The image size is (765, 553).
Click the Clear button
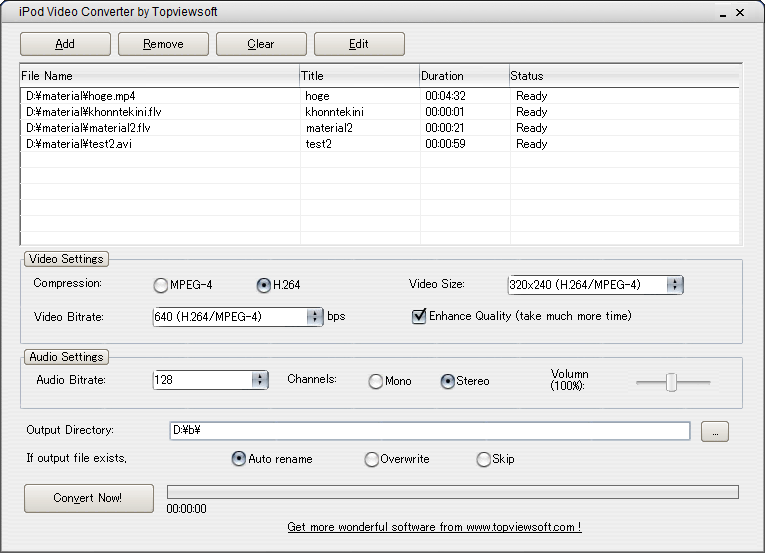click(261, 44)
